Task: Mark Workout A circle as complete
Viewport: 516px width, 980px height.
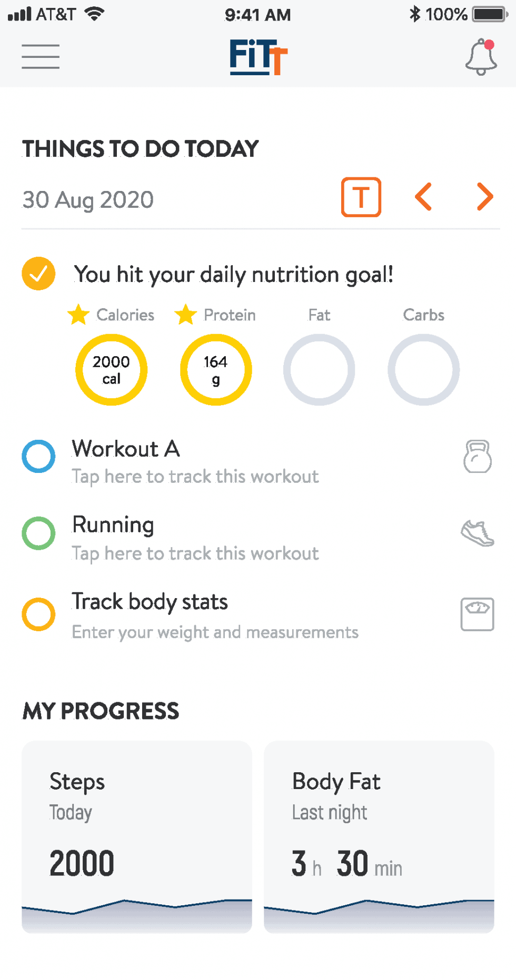Action: (x=38, y=456)
